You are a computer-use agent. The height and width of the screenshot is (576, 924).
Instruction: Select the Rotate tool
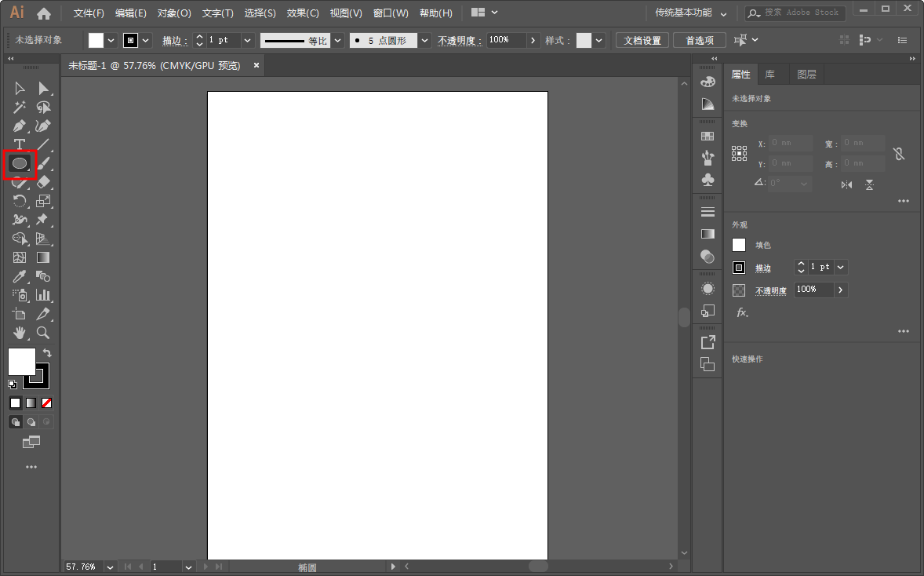(20, 201)
